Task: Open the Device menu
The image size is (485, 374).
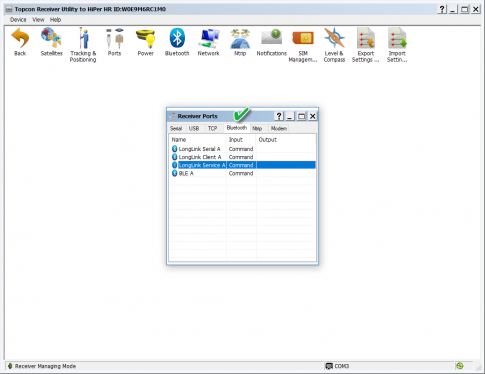Action: pos(18,20)
